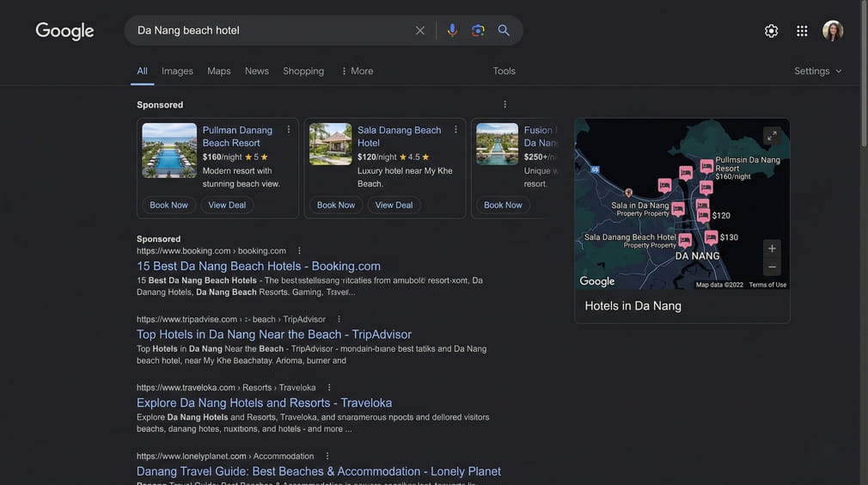
Task: Expand the More search categories menu
Action: click(x=357, y=71)
